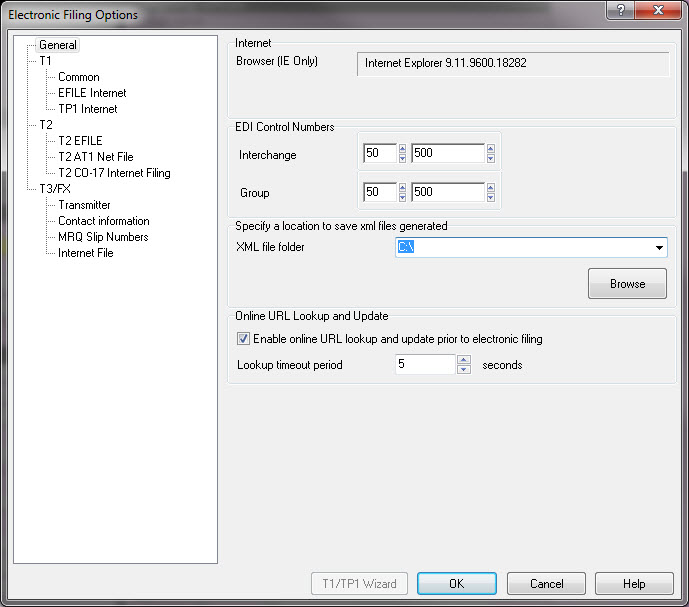Click the Group first number field

point(380,192)
